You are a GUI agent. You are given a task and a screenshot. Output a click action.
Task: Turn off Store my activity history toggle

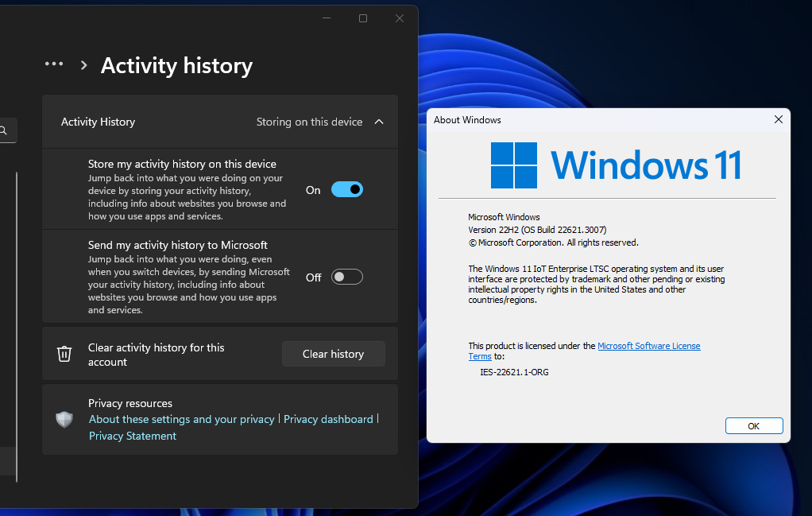[x=347, y=189]
